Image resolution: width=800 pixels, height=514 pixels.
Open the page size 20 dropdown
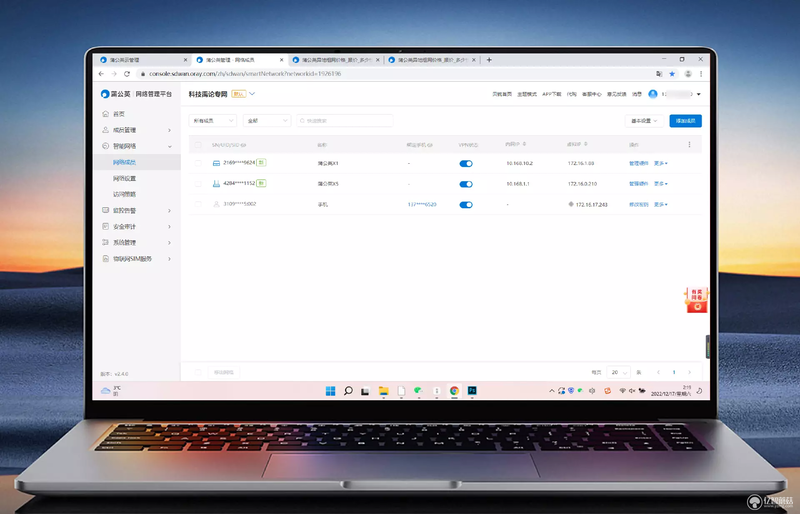619,373
